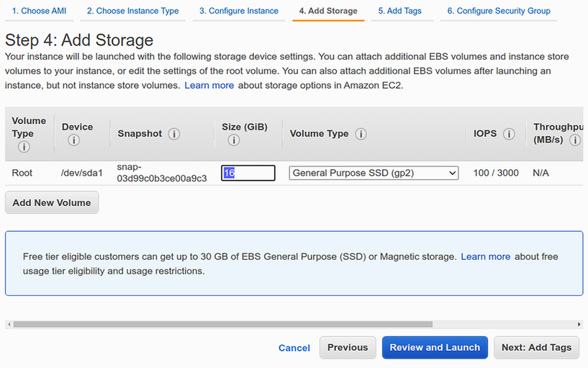
Task: Select the 5. Add Tags tab
Action: [400, 11]
